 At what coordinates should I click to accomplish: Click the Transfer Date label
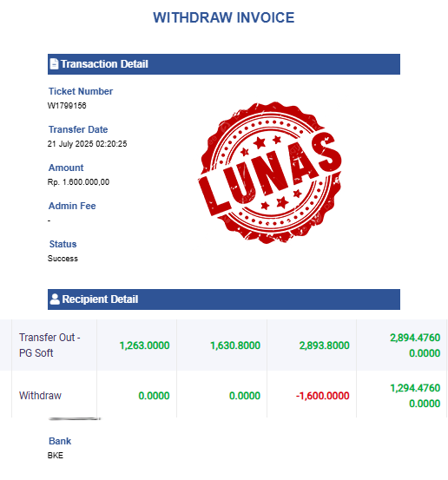(x=78, y=129)
